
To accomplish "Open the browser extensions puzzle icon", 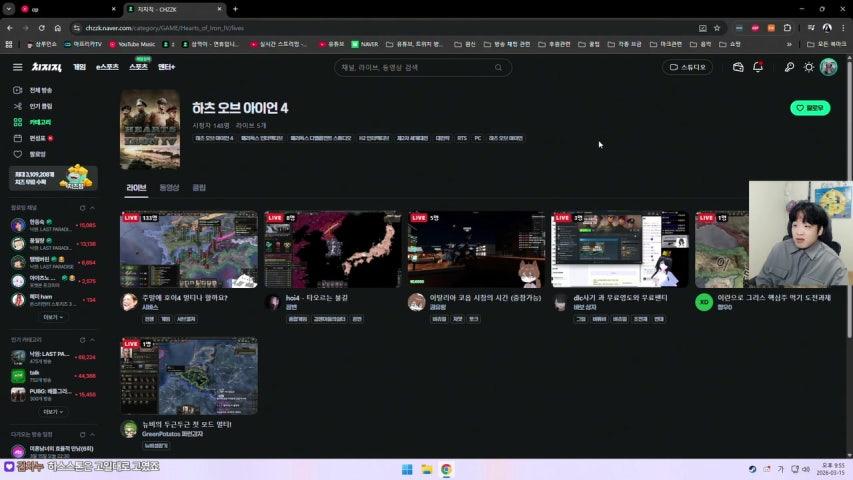I will (x=787, y=28).
